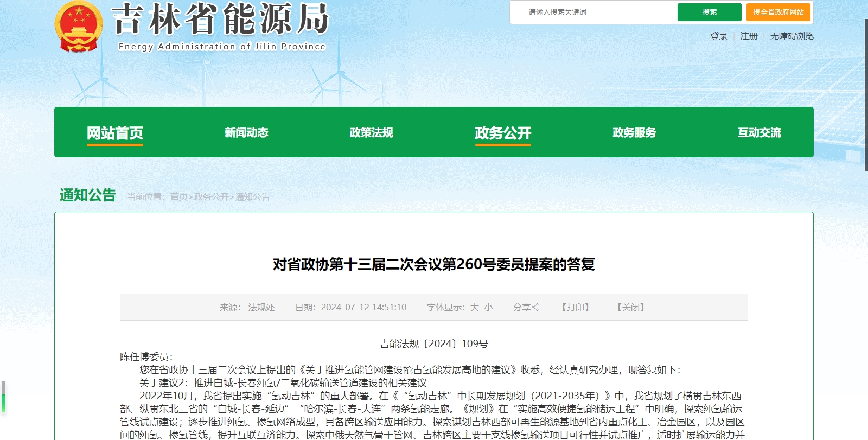
Task: Click the national emblem logo
Action: 79,27
